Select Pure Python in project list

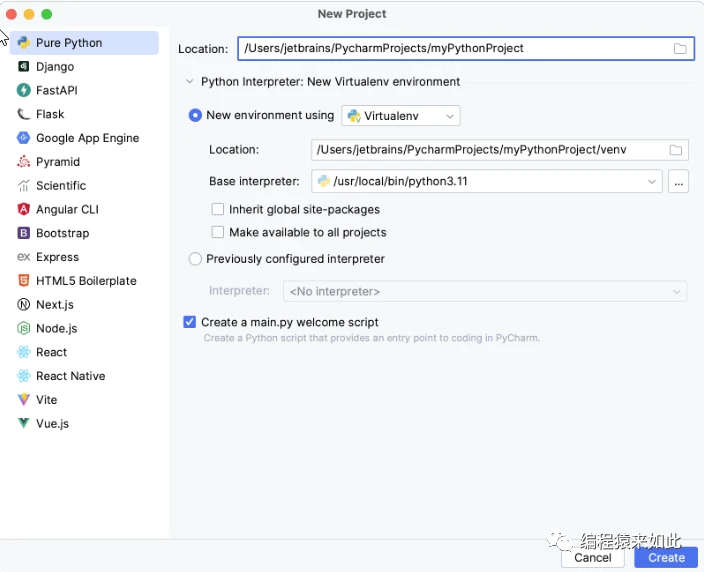[69, 43]
